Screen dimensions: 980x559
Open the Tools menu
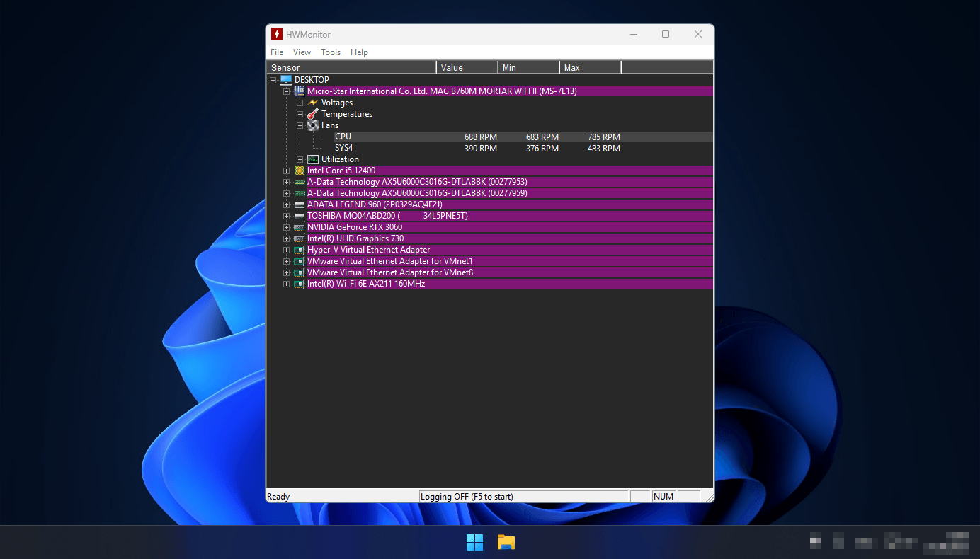331,52
